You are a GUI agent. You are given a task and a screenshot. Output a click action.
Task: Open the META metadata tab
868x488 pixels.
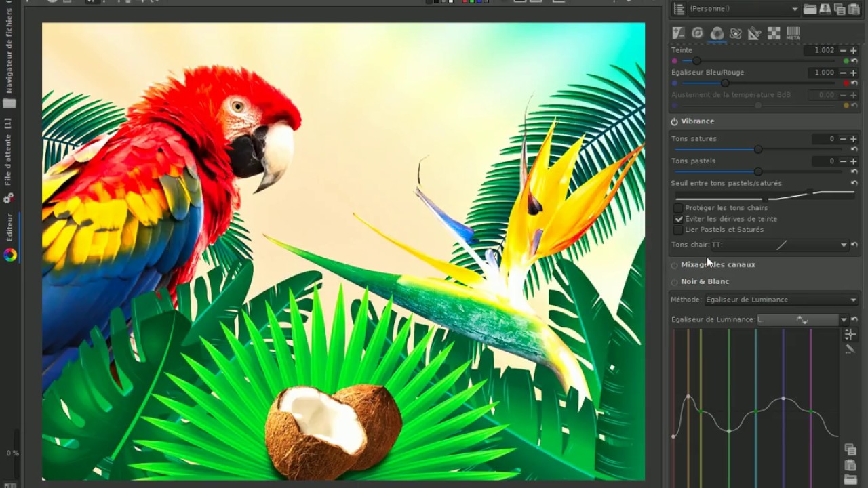pyautogui.click(x=793, y=33)
